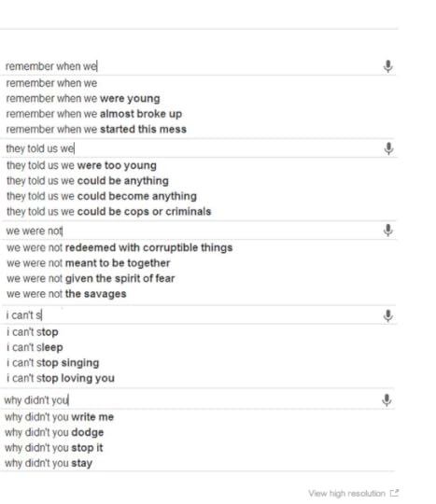Choose 'i can't stop loving you' suggestion
Screen dimensions: 436x504
pos(61,378)
